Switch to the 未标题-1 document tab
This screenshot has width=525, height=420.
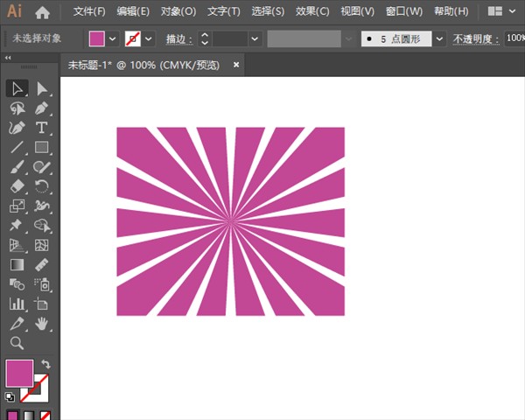click(143, 65)
